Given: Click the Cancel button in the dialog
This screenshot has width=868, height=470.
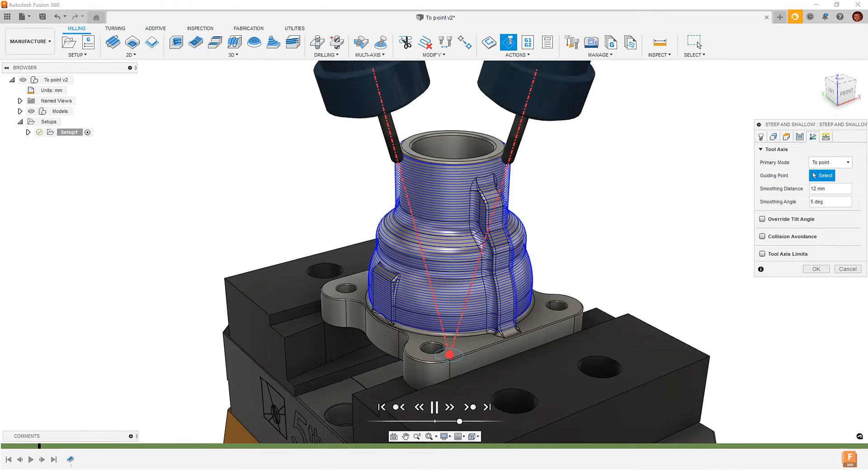Looking at the screenshot, I should [848, 269].
